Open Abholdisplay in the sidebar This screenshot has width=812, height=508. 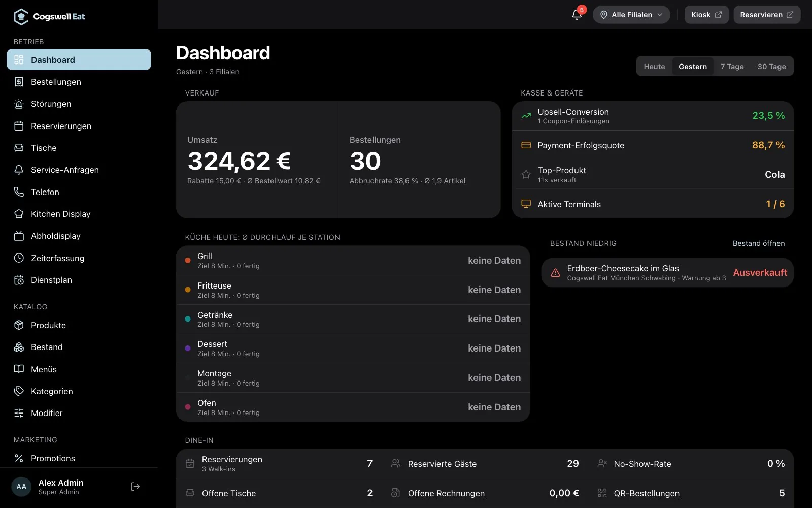coord(79,236)
